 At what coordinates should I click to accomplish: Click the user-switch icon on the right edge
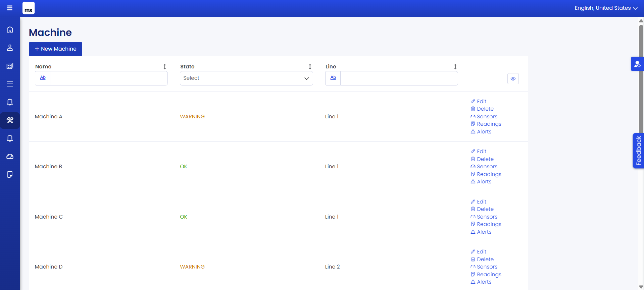coord(637,64)
